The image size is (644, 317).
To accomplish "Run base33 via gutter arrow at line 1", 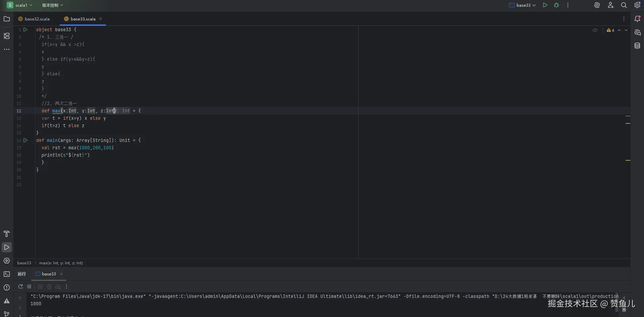I will pyautogui.click(x=26, y=30).
